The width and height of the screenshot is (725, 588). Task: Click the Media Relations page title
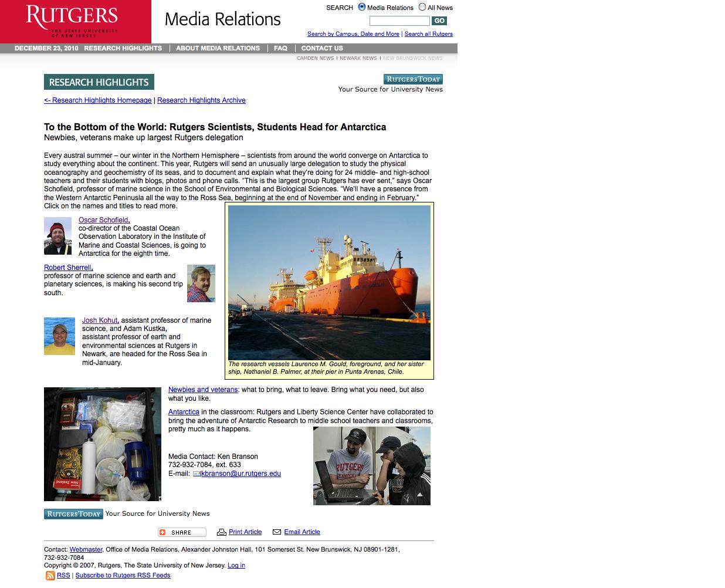point(223,19)
